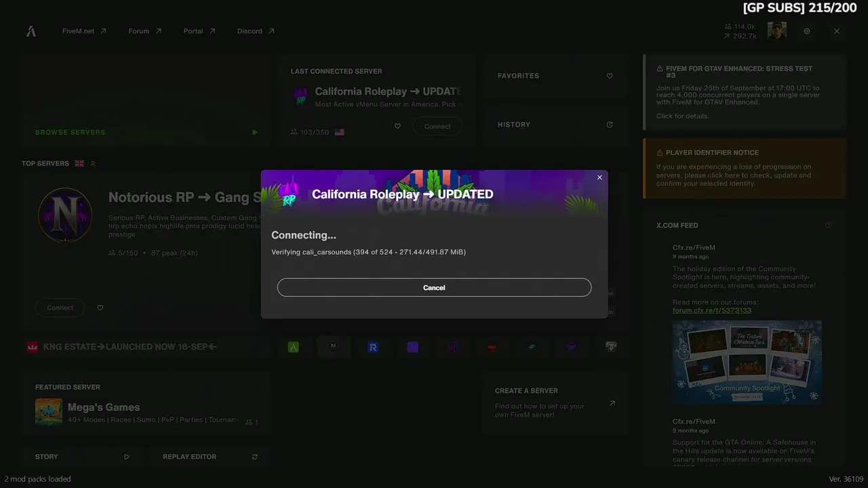The height and width of the screenshot is (488, 868).
Task: Open the Favorites list
Action: tap(555, 76)
